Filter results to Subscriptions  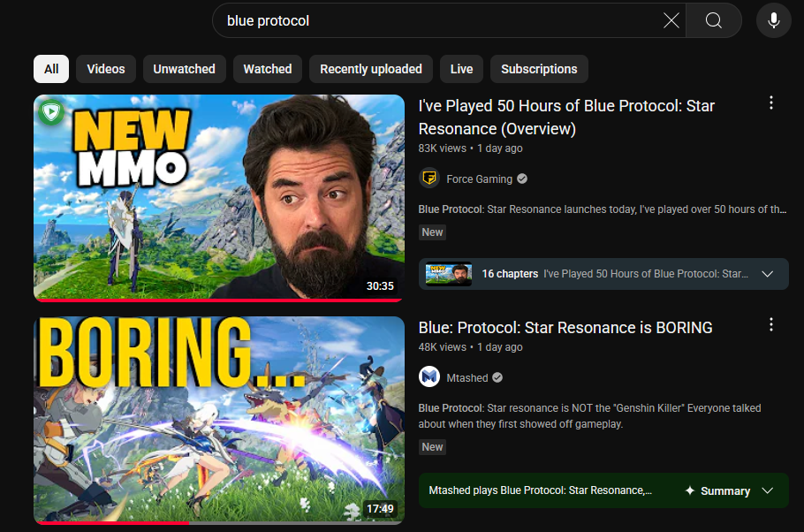pyautogui.click(x=539, y=69)
